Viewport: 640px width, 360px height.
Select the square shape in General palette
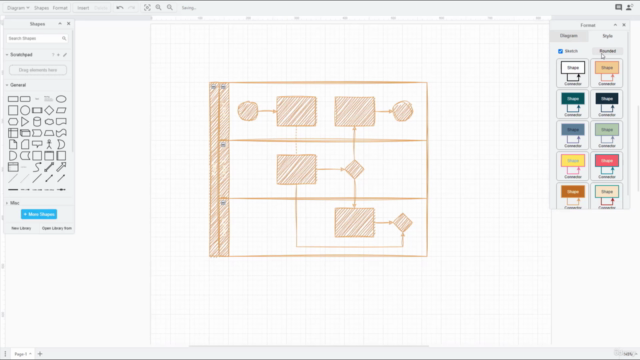pyautogui.click(x=13, y=110)
